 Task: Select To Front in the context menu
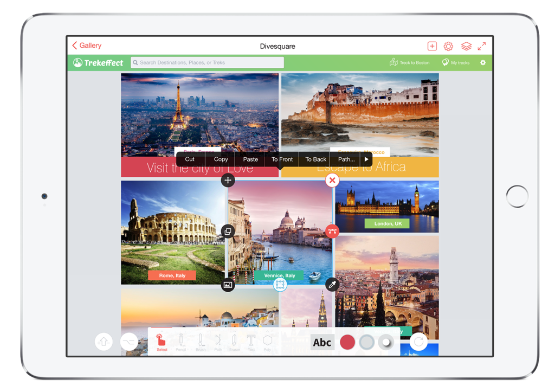281,159
